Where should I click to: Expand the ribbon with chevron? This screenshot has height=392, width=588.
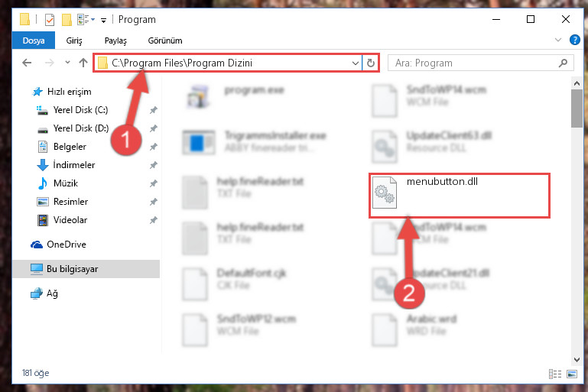[558, 40]
